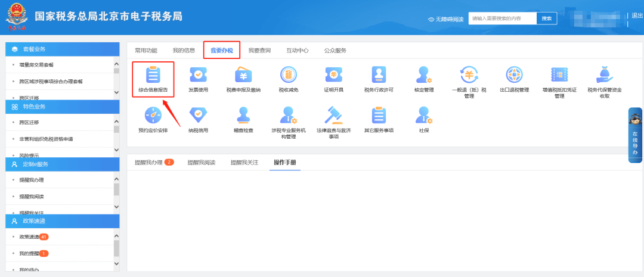Open 社保 icon
Image resolution: width=644 pixels, height=277 pixels.
[x=424, y=116]
